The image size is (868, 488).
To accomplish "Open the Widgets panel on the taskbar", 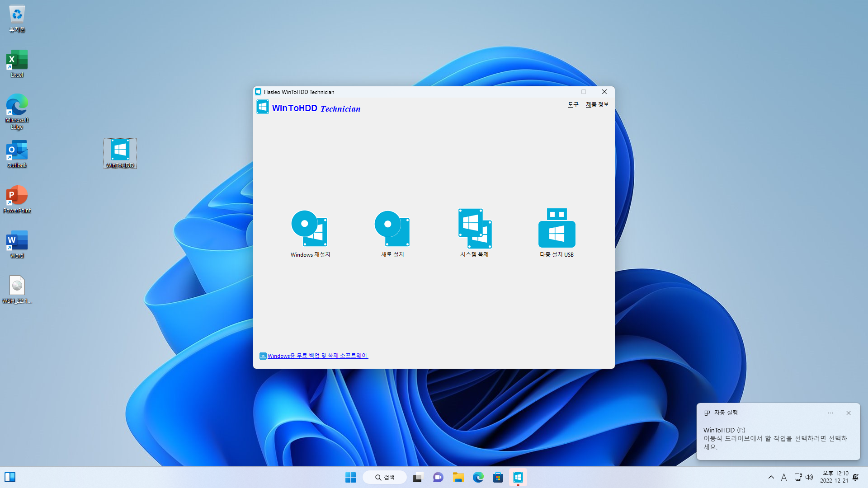I will pyautogui.click(x=10, y=477).
